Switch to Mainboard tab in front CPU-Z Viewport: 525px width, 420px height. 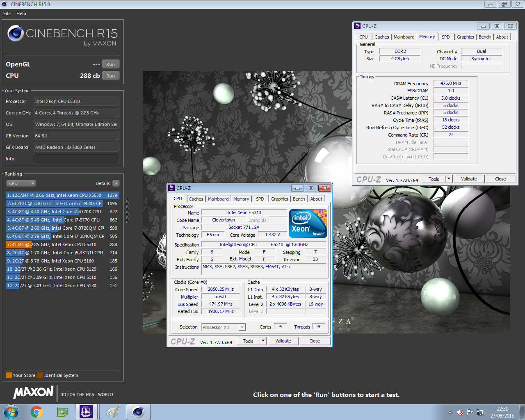coord(218,199)
